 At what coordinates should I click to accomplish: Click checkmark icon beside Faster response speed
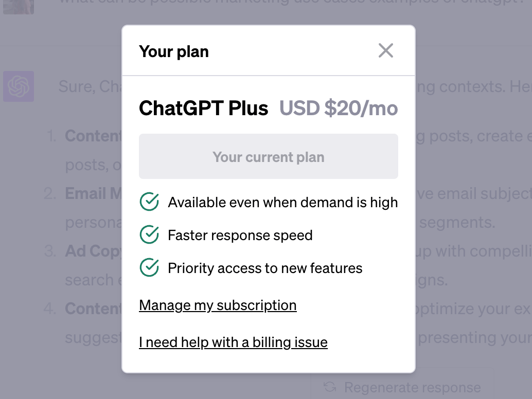point(149,235)
